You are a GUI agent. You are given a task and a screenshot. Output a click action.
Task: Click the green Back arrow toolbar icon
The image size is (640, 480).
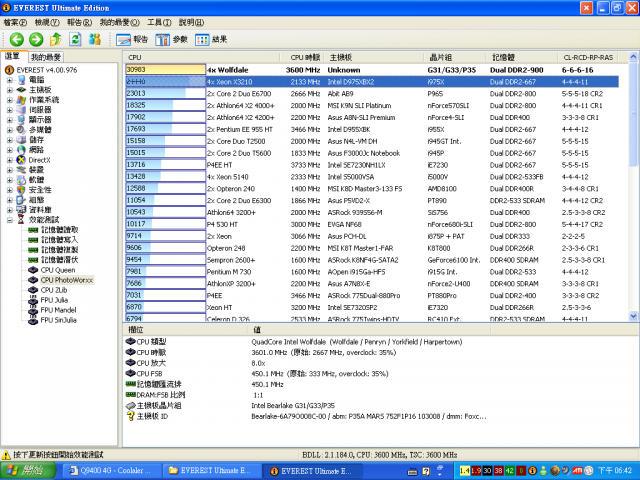[17, 40]
